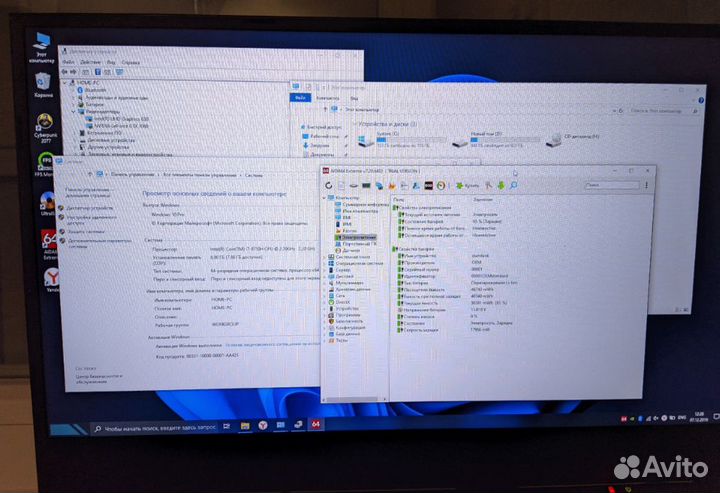This screenshot has width=720, height=493.
Task: Click the Explorer search field
Action: [x=664, y=111]
